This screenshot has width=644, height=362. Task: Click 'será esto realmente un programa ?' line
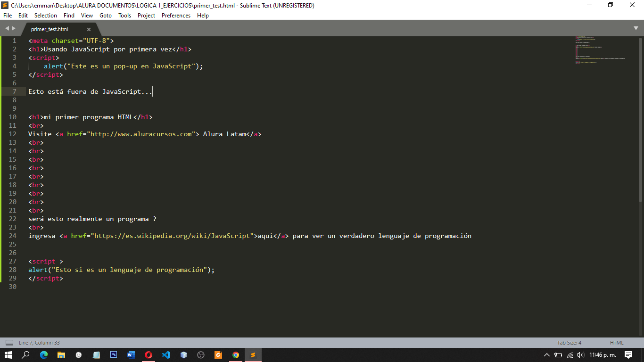point(92,219)
